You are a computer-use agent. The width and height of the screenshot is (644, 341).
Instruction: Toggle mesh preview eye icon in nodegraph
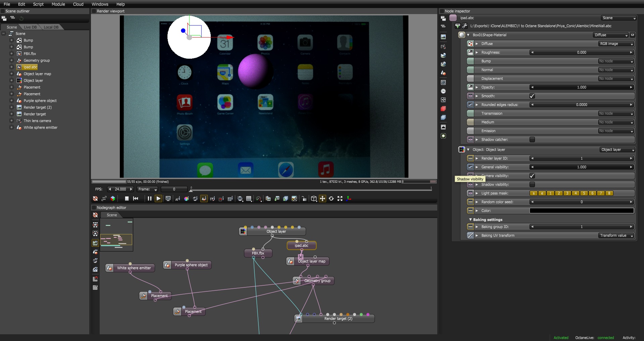coord(95,252)
